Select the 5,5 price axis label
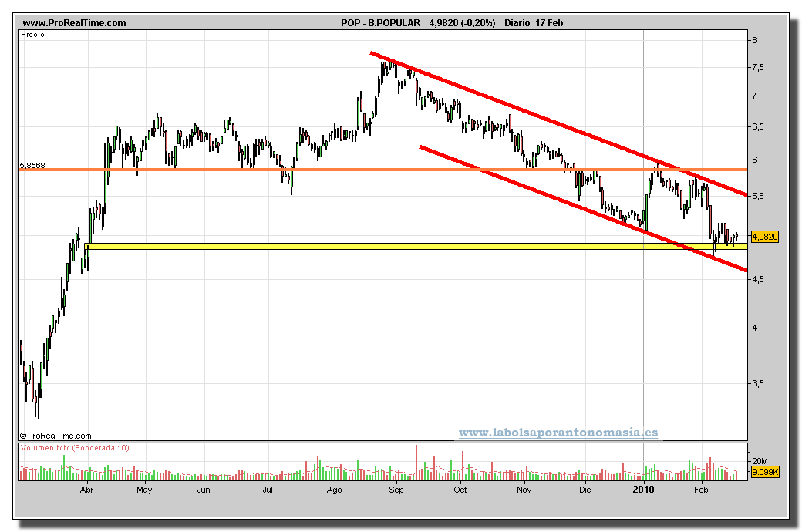 (x=758, y=197)
